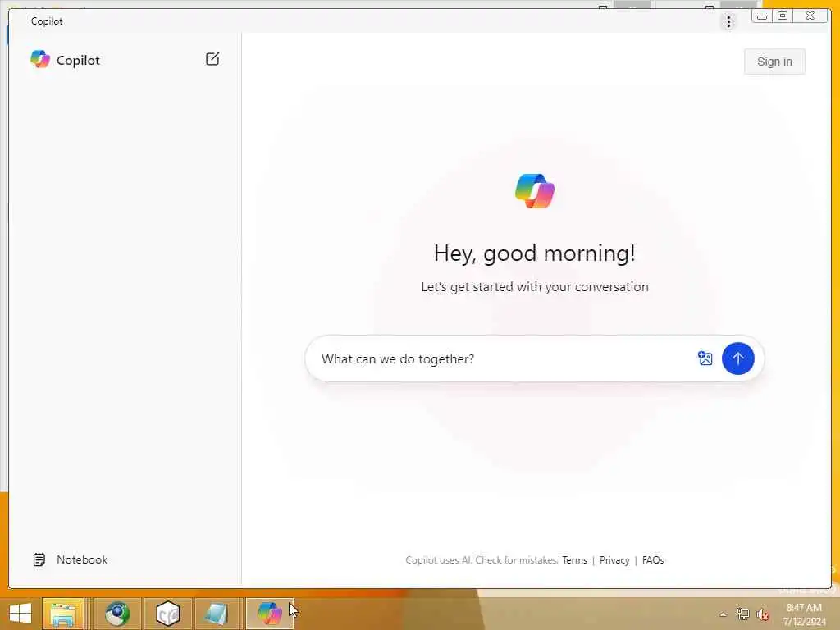Launch the browser icon in the taskbar
Image resolution: width=840 pixels, height=630 pixels.
coord(117,614)
